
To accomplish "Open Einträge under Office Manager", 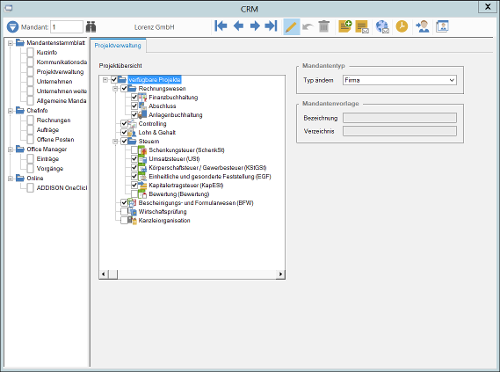I will tap(48, 159).
